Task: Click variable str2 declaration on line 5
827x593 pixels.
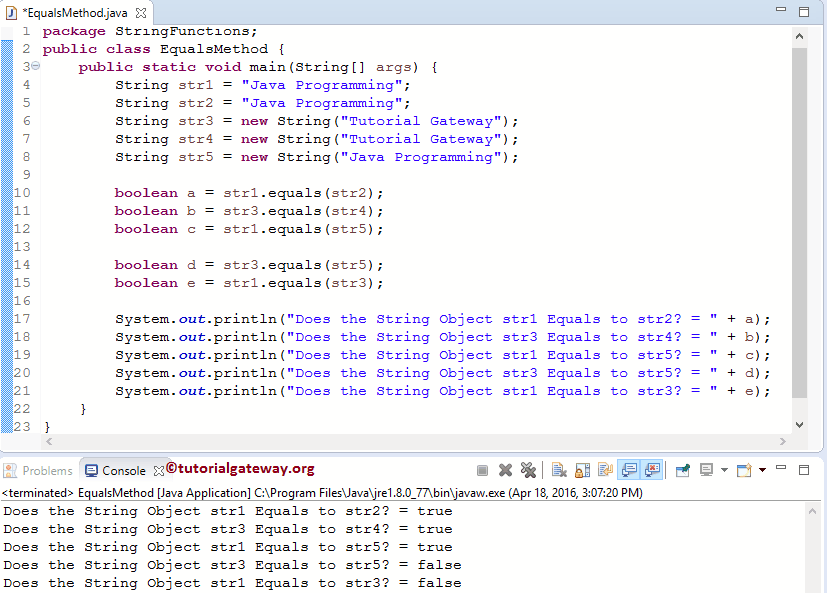Action: click(x=195, y=103)
